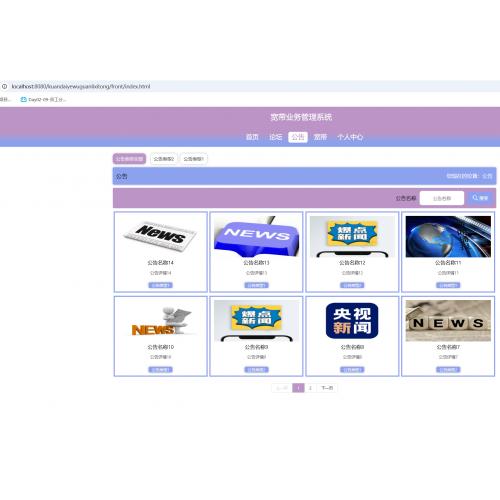
Task: Click the 下一页 next page button
Action: click(327, 388)
